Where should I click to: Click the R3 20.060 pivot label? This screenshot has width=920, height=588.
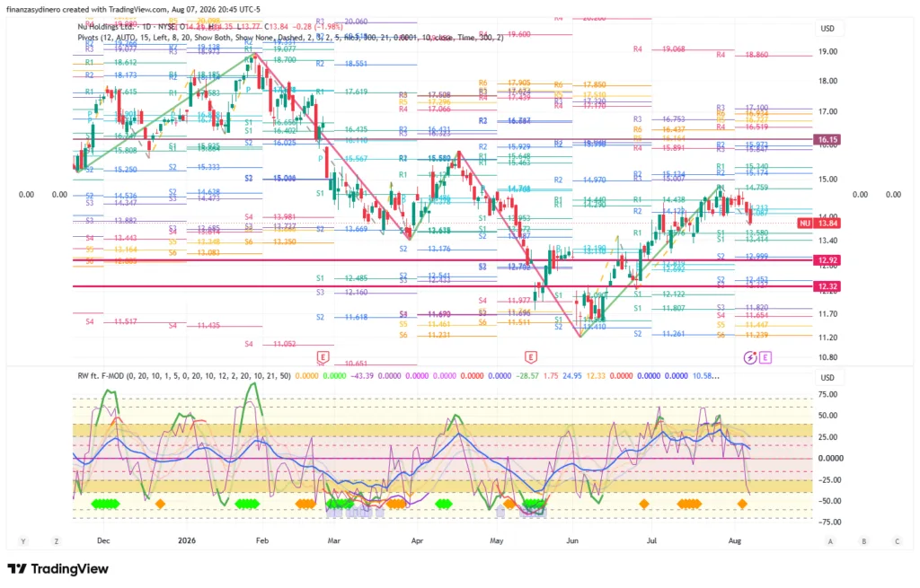pos(341,22)
